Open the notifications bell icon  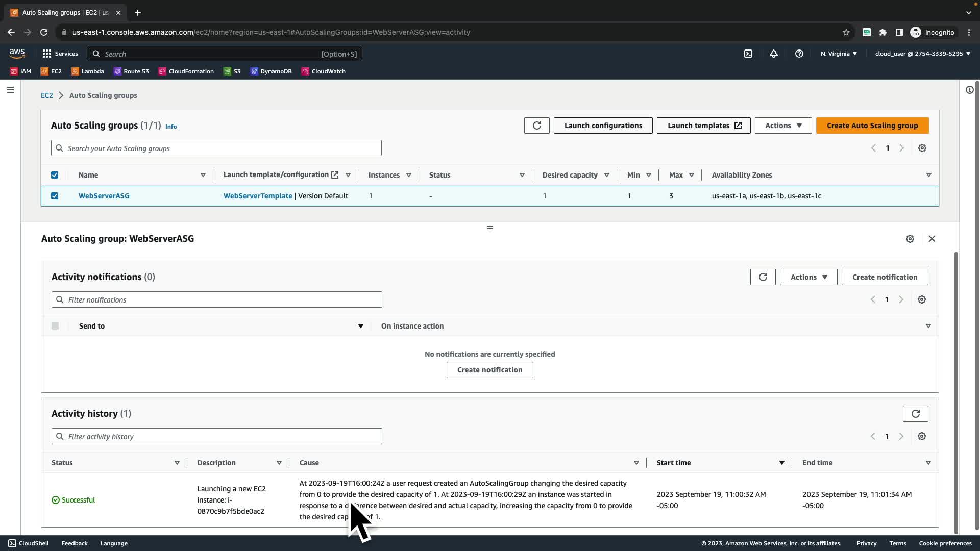[774, 54]
